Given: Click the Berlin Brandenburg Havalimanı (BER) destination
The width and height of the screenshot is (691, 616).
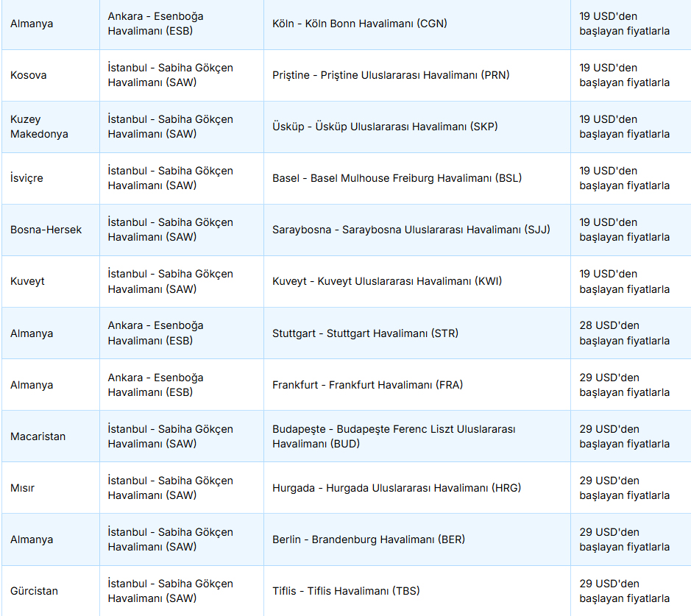Looking at the screenshot, I should coord(368,539).
